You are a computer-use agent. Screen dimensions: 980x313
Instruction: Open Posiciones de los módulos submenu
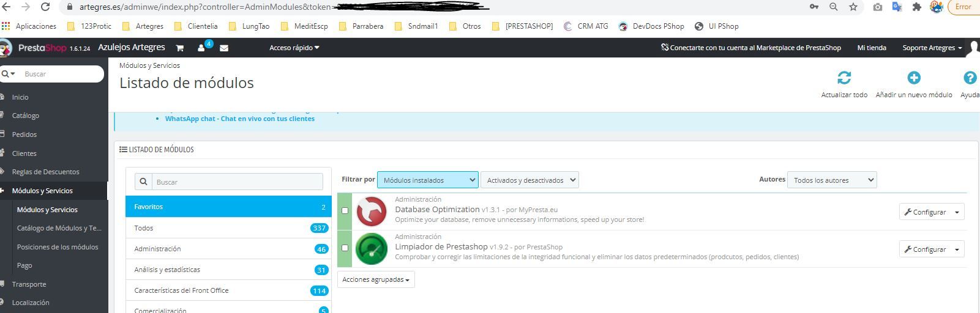coord(58,247)
